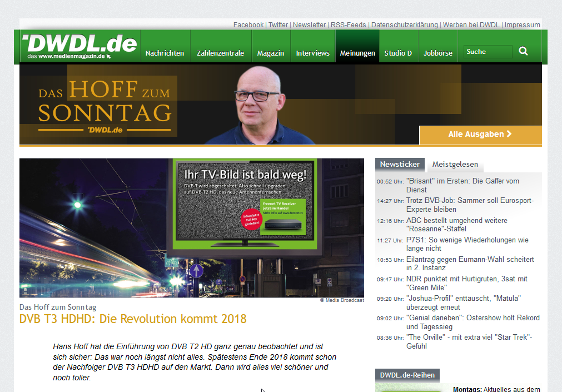Click the TV billboard article image
The width and height of the screenshot is (562, 392).
pyautogui.click(x=192, y=228)
